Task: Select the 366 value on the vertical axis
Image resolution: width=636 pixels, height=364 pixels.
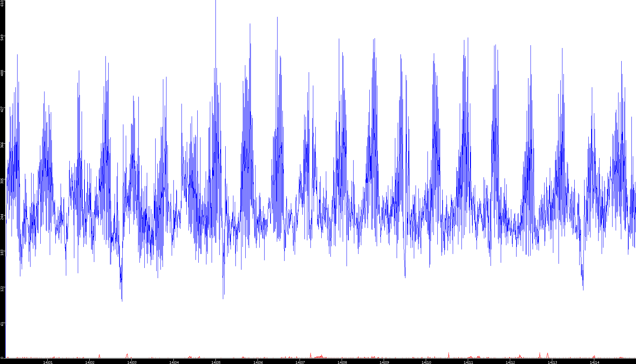Action: [x=2, y=145]
